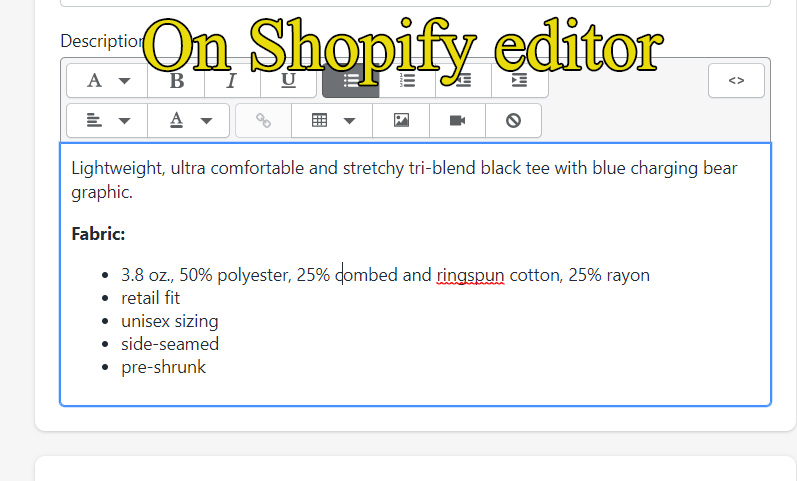This screenshot has height=481, width=797.
Task: Click the 'pre-shrunk' bullet item
Action: pos(163,367)
